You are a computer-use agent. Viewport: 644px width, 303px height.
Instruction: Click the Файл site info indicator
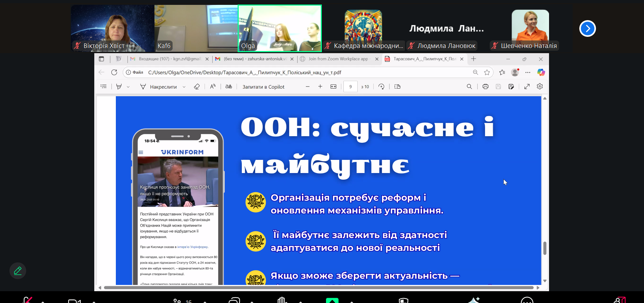pos(135,72)
